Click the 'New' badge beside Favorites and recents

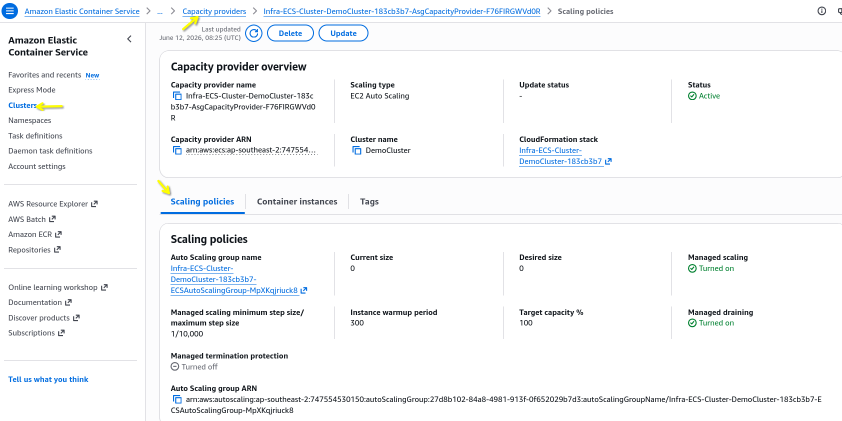pos(92,75)
